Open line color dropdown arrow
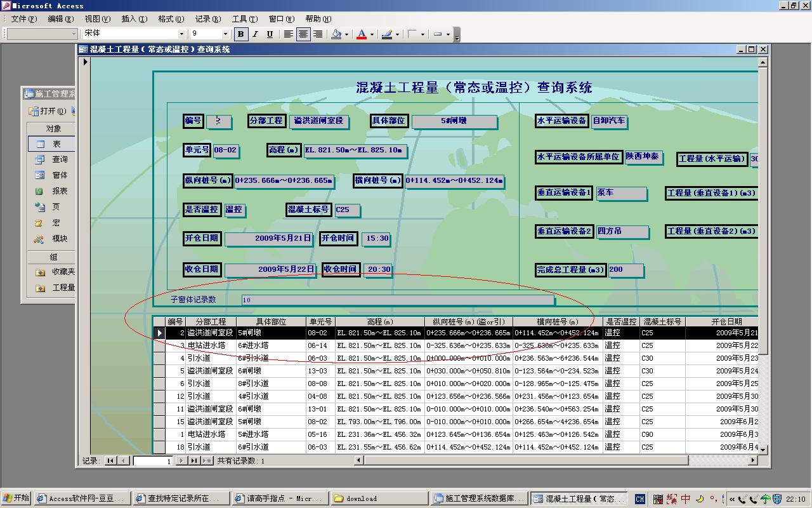The image size is (812, 508). [x=397, y=34]
